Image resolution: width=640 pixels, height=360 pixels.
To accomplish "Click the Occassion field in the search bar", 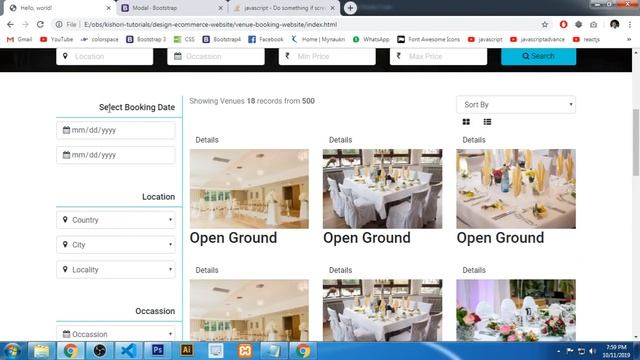I will 216,56.
